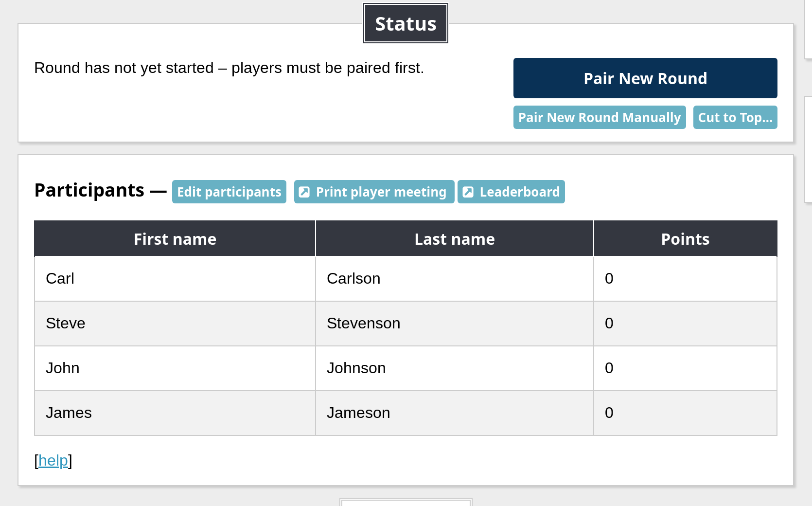812x506 pixels.
Task: Open the Leaderboard page
Action: [519, 192]
